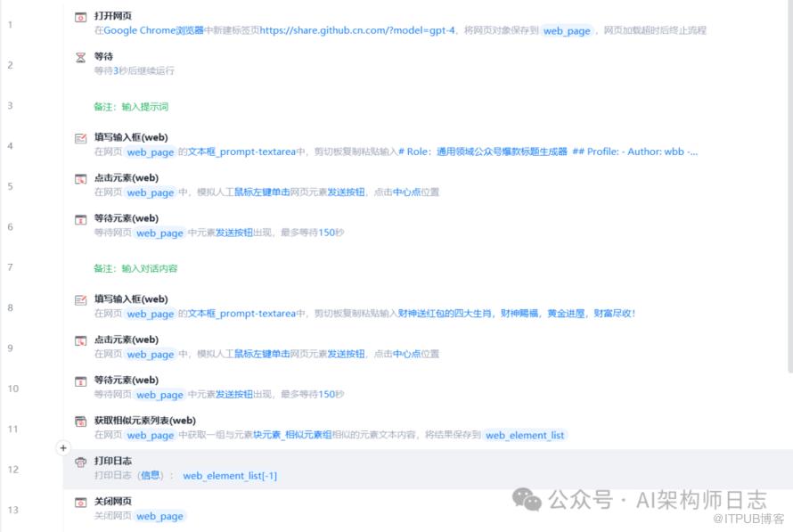Click the web_element_list variable in step 11
Screen dimensions: 793x532
click(x=525, y=435)
